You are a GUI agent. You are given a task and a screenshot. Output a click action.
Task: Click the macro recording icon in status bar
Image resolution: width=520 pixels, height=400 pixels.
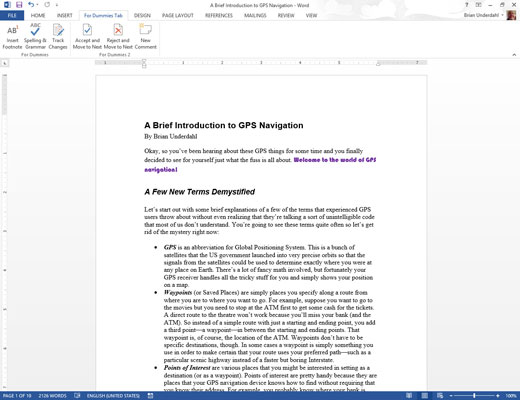click(150, 396)
